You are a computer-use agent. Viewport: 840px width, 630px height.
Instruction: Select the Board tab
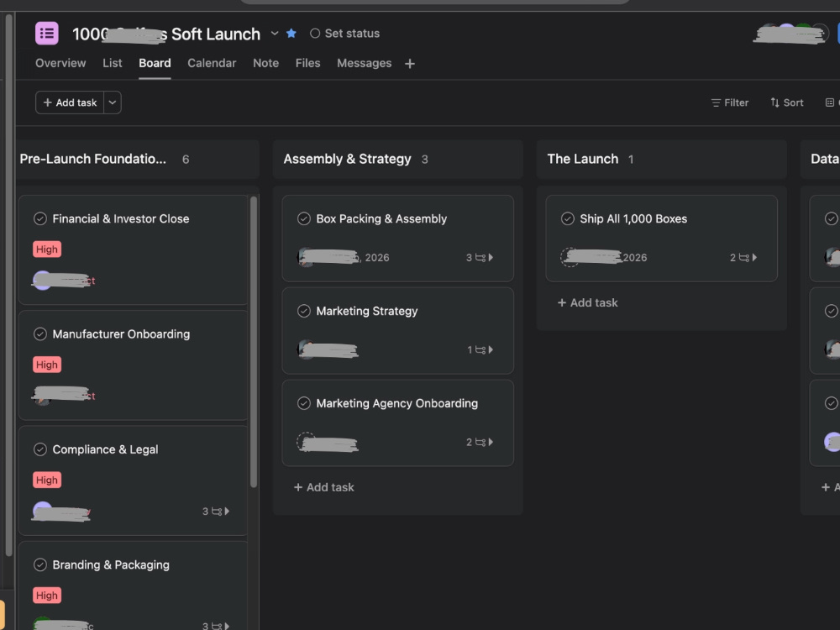[155, 63]
